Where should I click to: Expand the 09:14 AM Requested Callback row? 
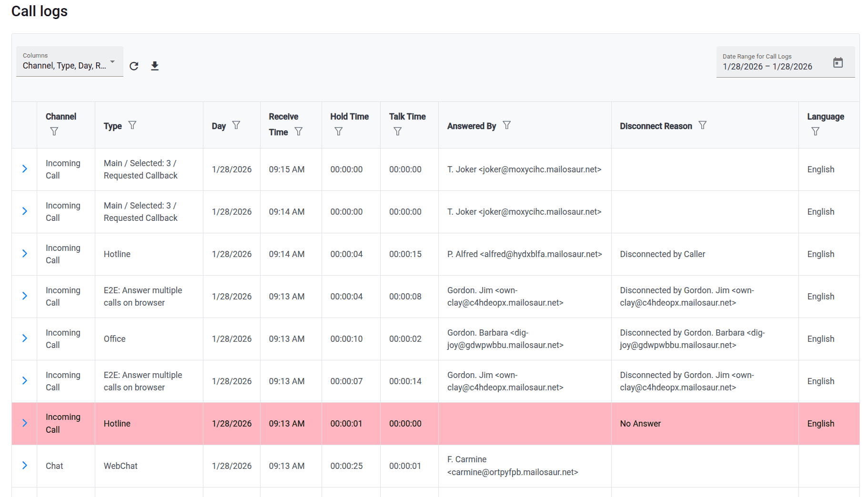click(25, 211)
